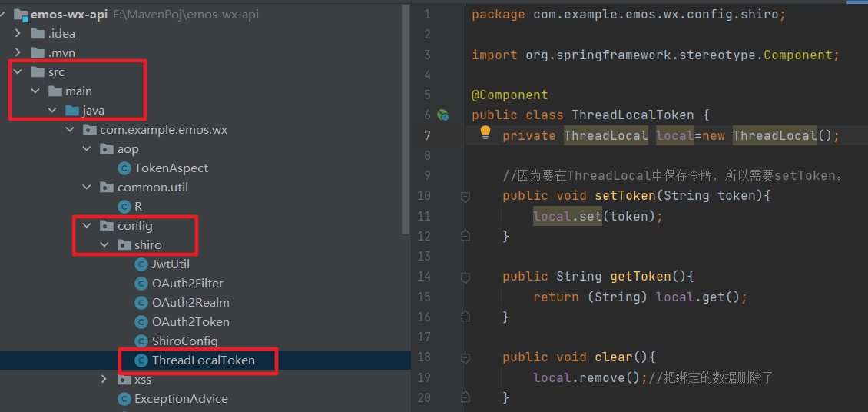Click the config package icon

[106, 225]
